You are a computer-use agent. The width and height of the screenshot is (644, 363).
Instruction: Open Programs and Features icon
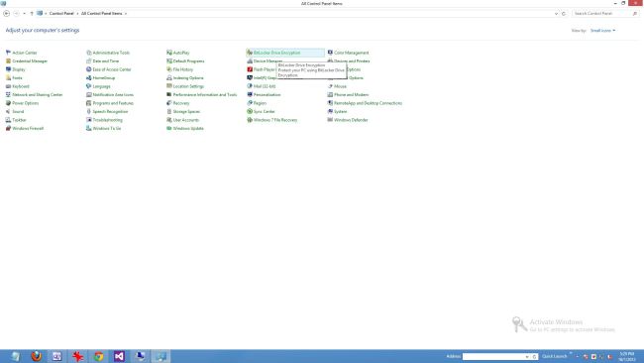[x=88, y=103]
